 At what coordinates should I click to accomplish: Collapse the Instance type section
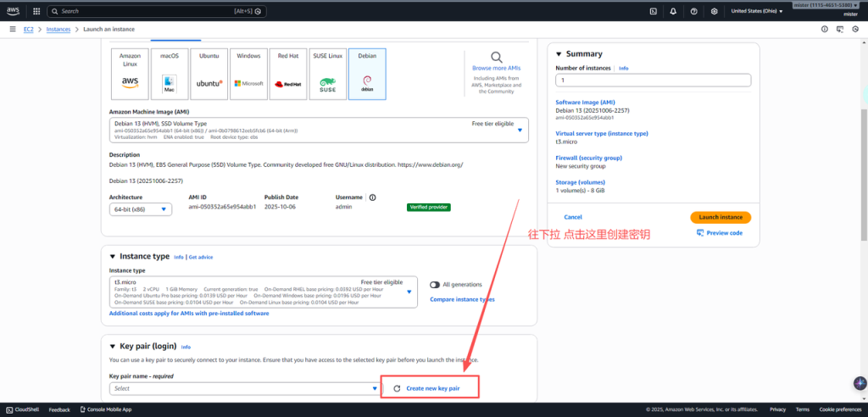tap(113, 257)
